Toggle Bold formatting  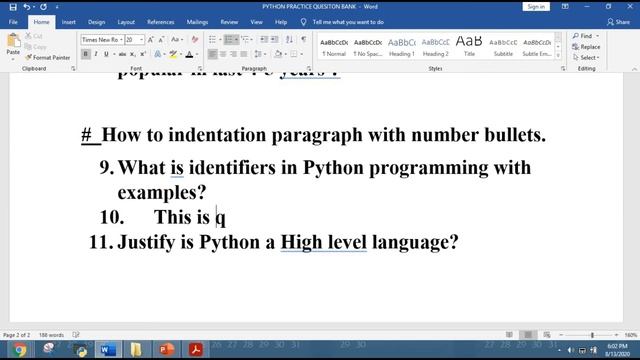[86, 54]
